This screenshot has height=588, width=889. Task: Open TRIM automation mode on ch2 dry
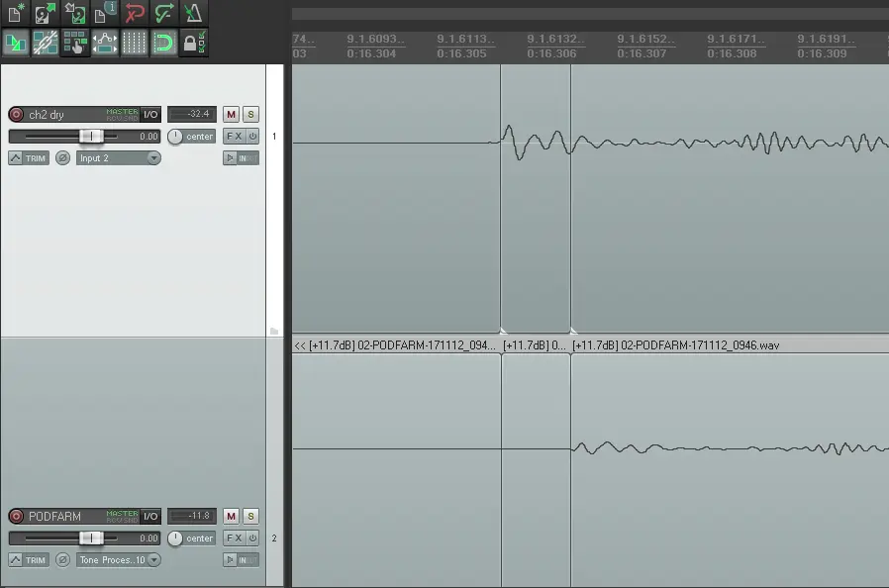click(x=29, y=158)
